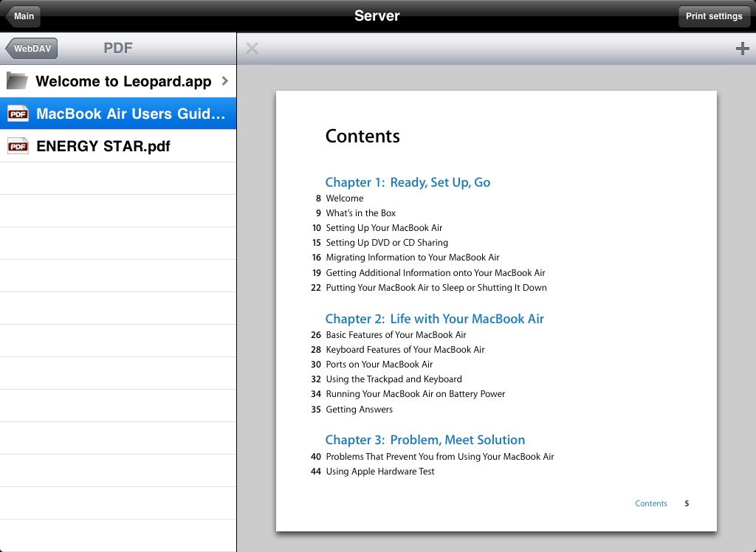Tap the ENERGY STAR.pdf PDF icon

[x=18, y=146]
